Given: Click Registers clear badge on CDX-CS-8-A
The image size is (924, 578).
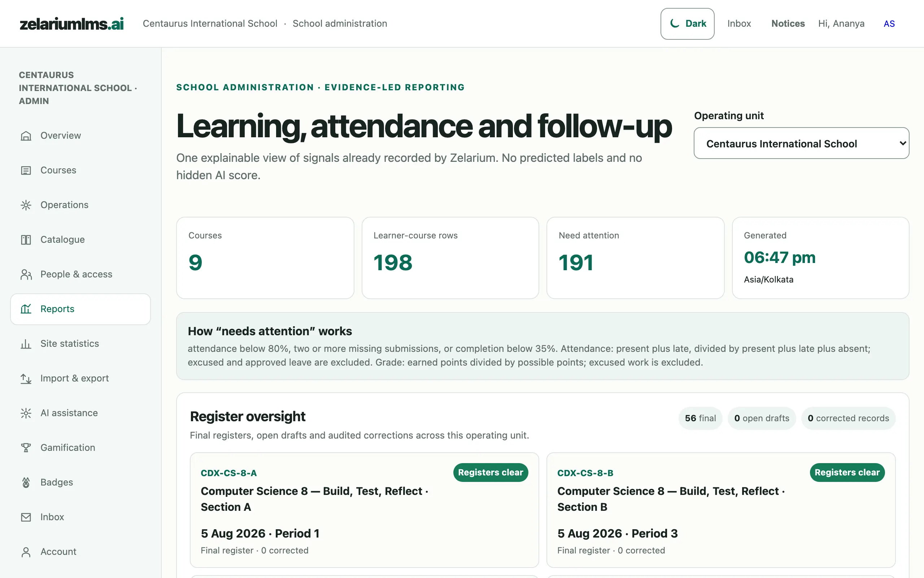Looking at the screenshot, I should [x=490, y=473].
